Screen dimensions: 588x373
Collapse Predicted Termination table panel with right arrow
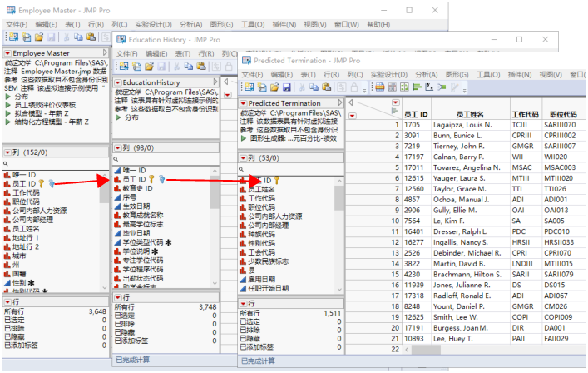[x=340, y=102]
